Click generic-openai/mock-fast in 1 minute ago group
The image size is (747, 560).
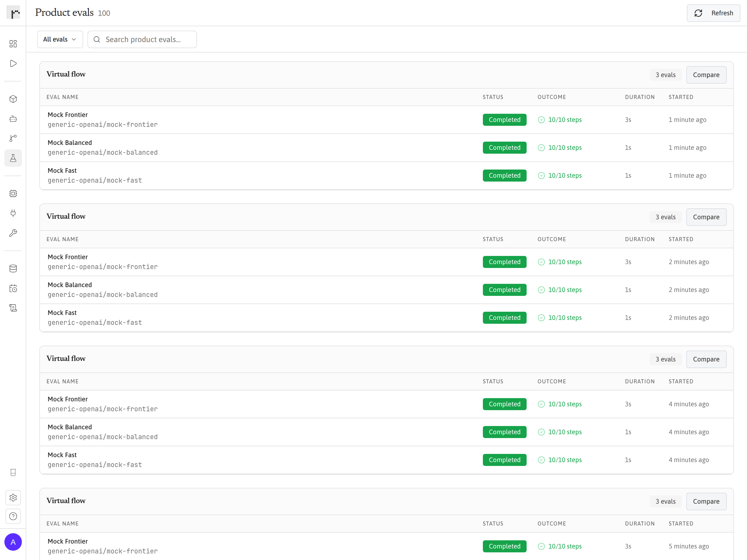pyautogui.click(x=95, y=180)
